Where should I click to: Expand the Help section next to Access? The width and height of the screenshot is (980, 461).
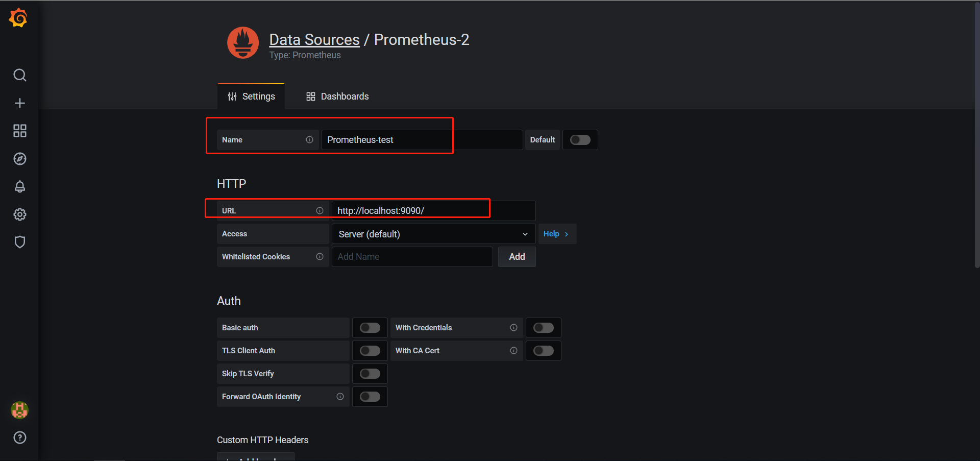557,233
